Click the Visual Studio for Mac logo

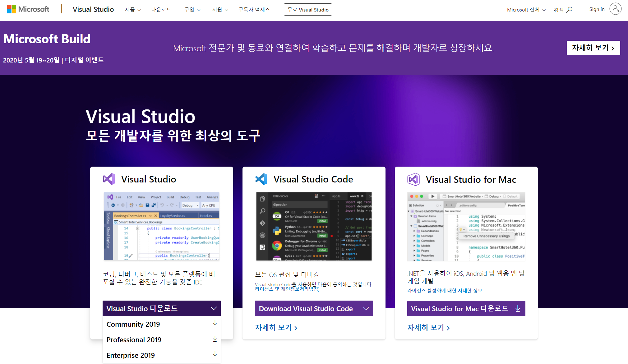click(413, 179)
